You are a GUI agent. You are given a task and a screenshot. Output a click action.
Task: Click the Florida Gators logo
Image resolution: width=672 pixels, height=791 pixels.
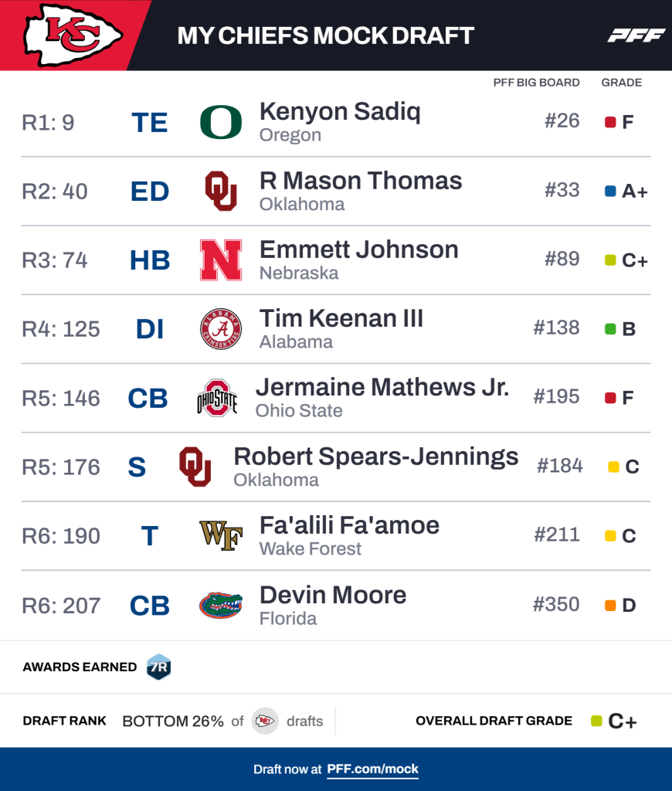(x=221, y=605)
